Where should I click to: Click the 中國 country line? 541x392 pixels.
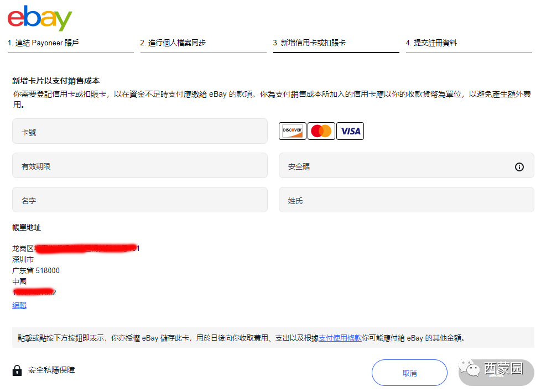tap(19, 281)
